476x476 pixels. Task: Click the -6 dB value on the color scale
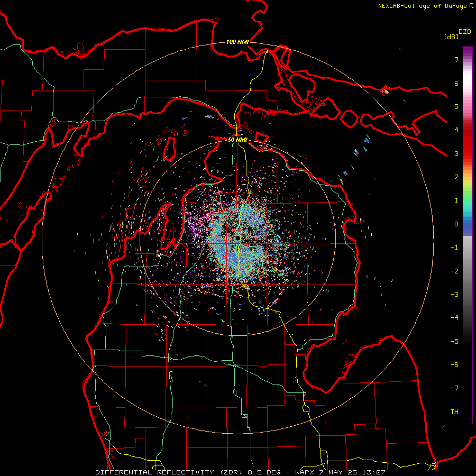pos(454,365)
